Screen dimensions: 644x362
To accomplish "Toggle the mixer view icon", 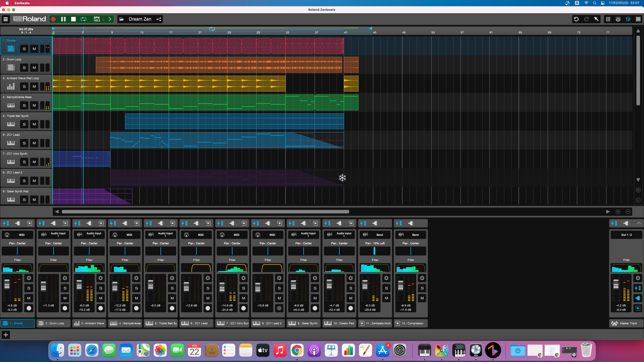I will (x=628, y=19).
